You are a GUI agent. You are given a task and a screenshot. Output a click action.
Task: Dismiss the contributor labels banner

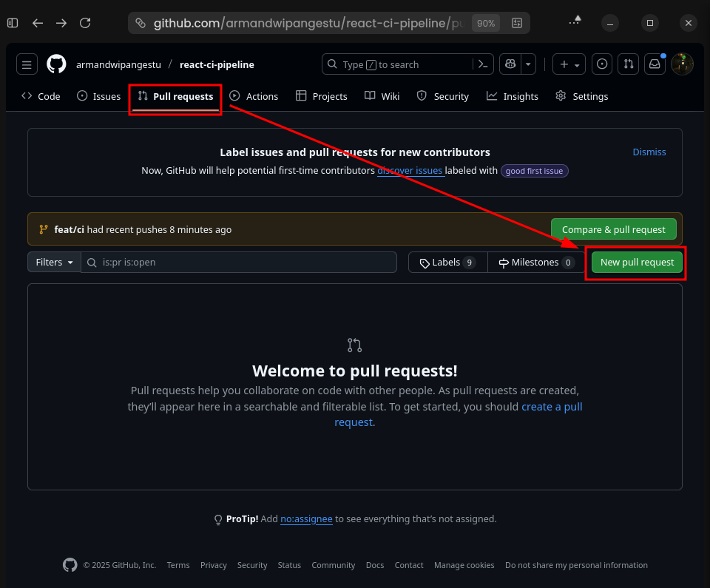coord(649,152)
